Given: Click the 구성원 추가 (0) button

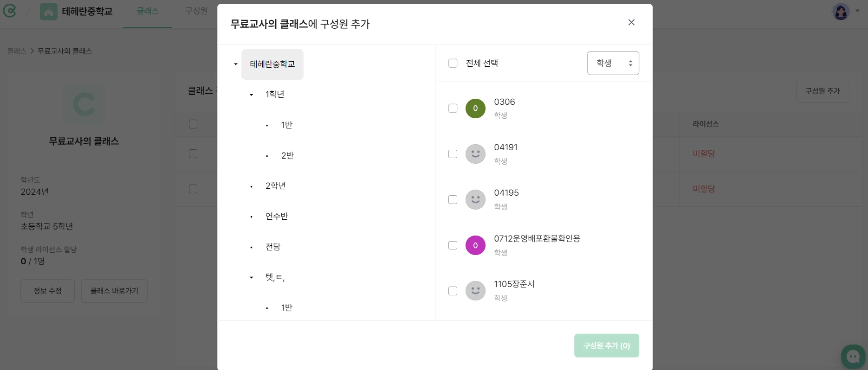Looking at the screenshot, I should point(606,345).
